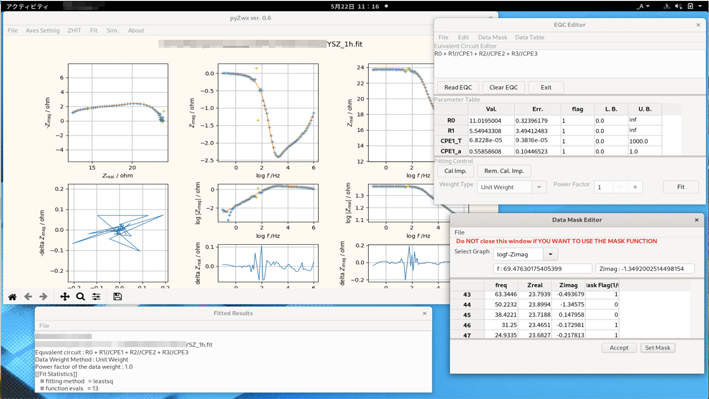
Task: Click the Read EQC button
Action: [x=458, y=87]
